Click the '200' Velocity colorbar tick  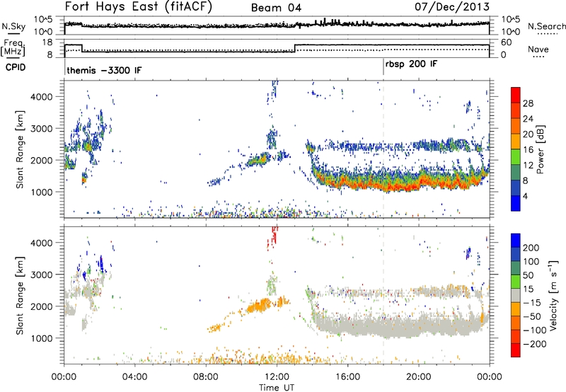pos(531,248)
